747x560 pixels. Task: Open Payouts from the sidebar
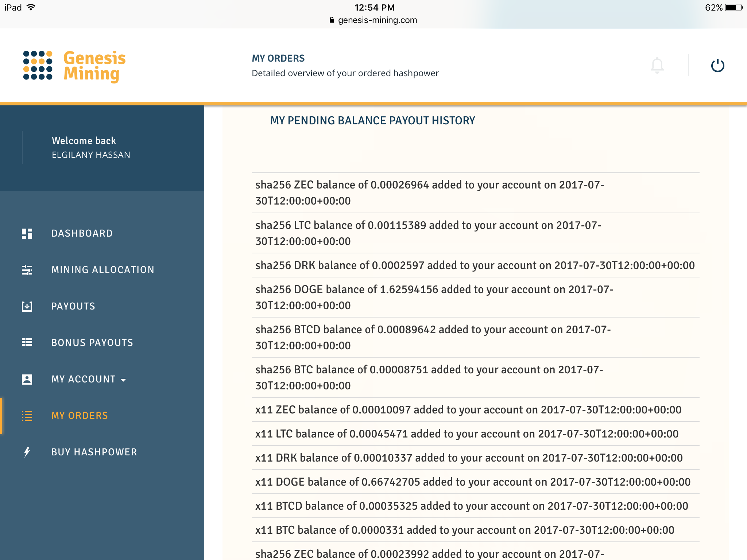[73, 306]
